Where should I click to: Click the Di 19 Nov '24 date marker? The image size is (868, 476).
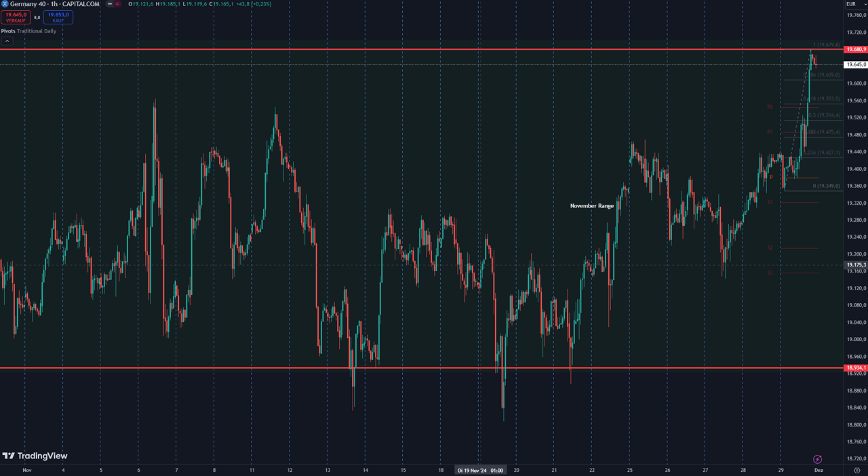coord(480,470)
